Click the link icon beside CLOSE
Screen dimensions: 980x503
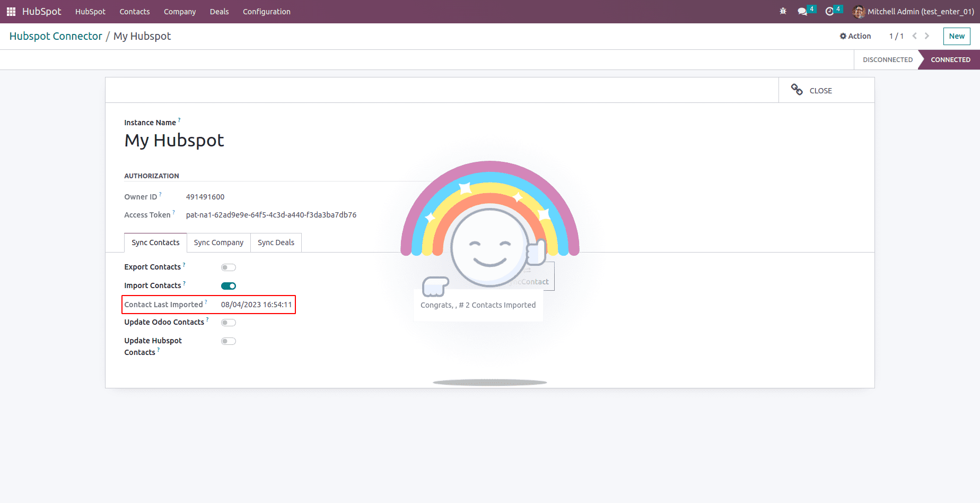pyautogui.click(x=797, y=90)
